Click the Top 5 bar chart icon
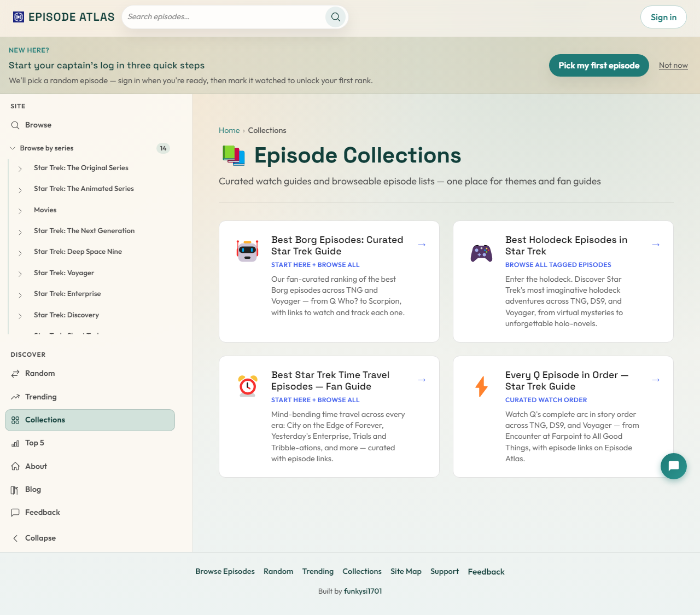This screenshot has height=615, width=700. (15, 443)
